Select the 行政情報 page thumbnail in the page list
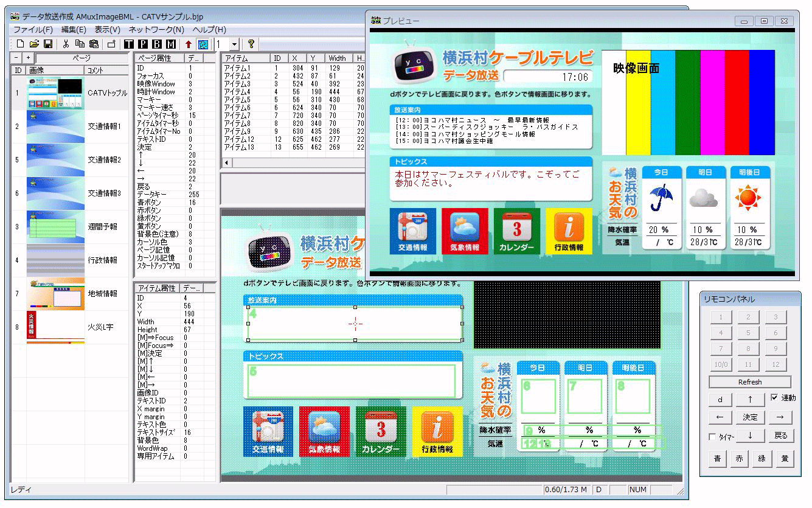This screenshot has width=812, height=508. pos(55,260)
